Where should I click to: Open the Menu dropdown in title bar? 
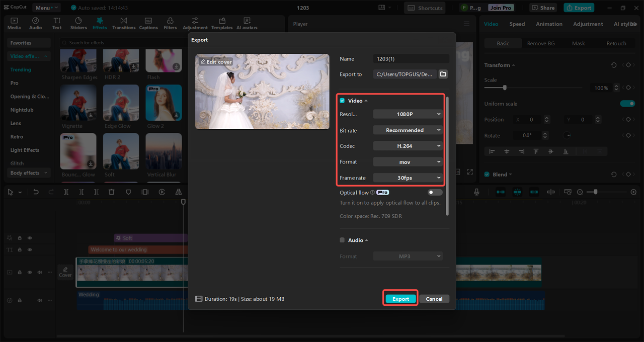point(46,8)
